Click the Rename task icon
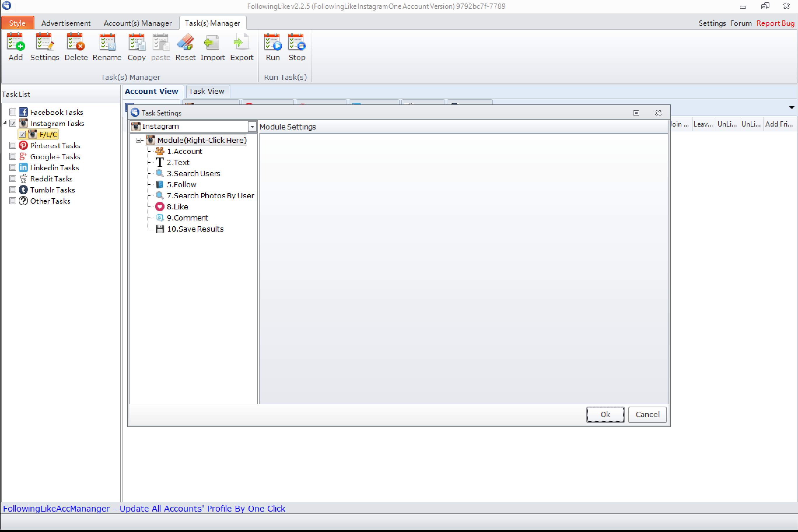This screenshot has height=532, width=798. (x=107, y=42)
